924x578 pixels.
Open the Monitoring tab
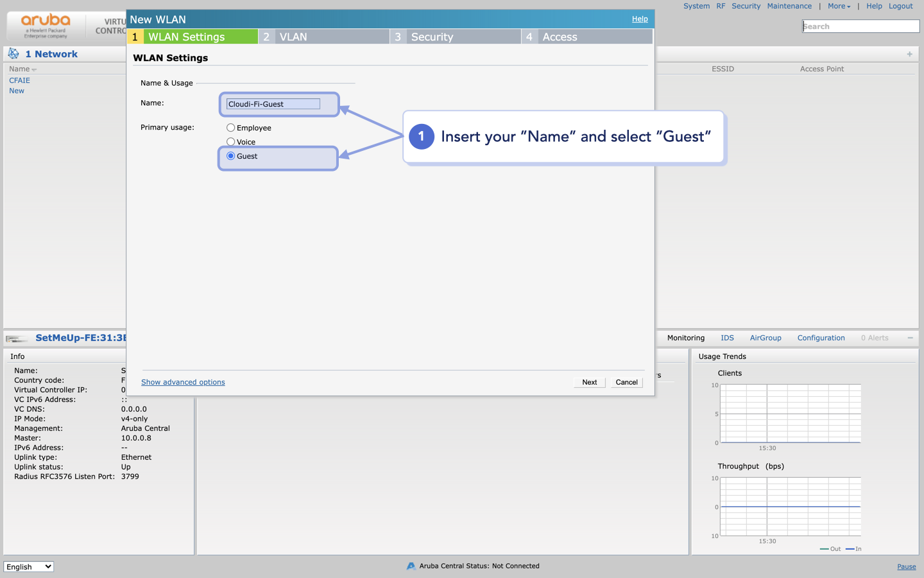[x=685, y=337]
